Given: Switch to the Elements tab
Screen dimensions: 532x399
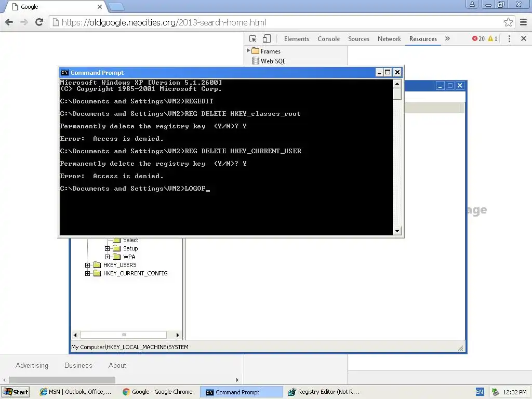Looking at the screenshot, I should click(297, 39).
